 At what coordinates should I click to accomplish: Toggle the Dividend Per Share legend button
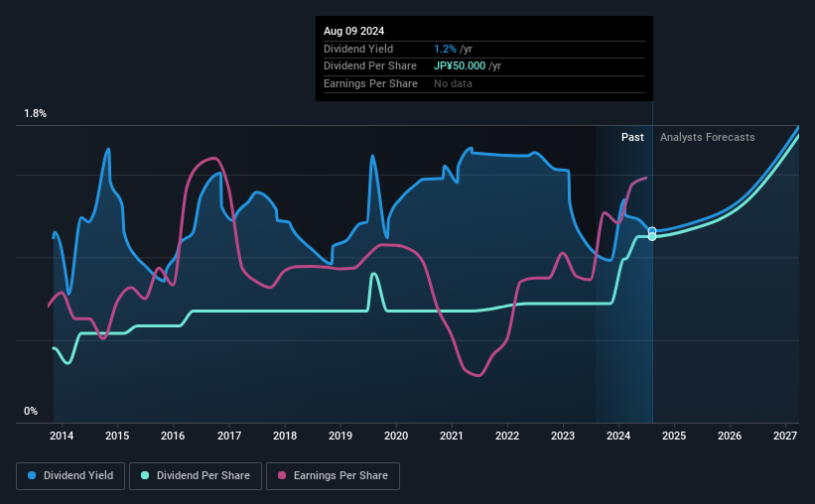[x=196, y=476]
